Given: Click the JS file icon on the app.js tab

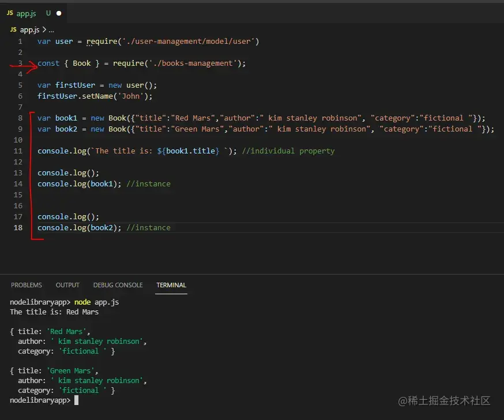Looking at the screenshot, I should pos(10,13).
